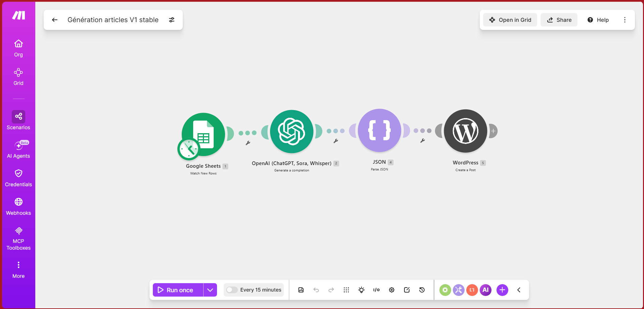Click the Parse JSON subtitle
The width and height of the screenshot is (644, 309).
pyautogui.click(x=379, y=169)
